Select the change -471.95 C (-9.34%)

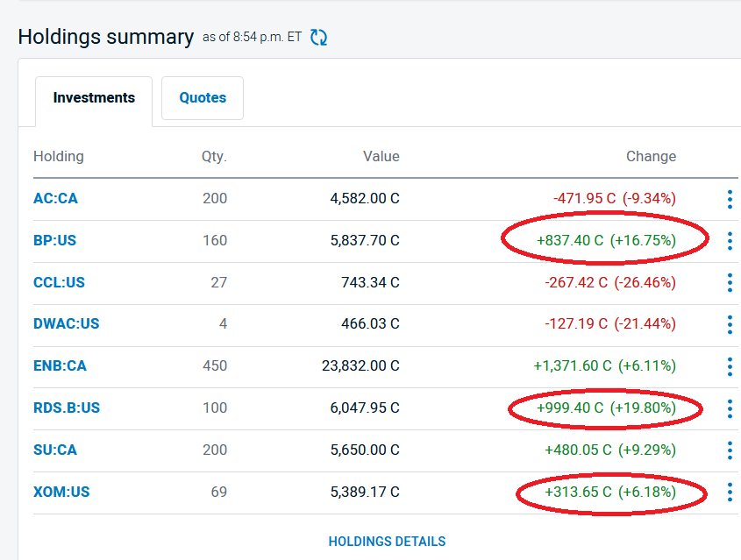point(615,198)
